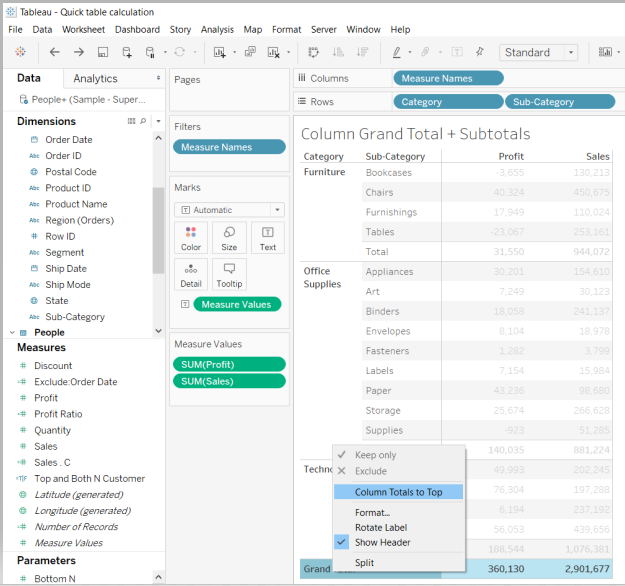The image size is (625, 586).
Task: Click the Swap Rows and Columns icon
Action: 314,52
